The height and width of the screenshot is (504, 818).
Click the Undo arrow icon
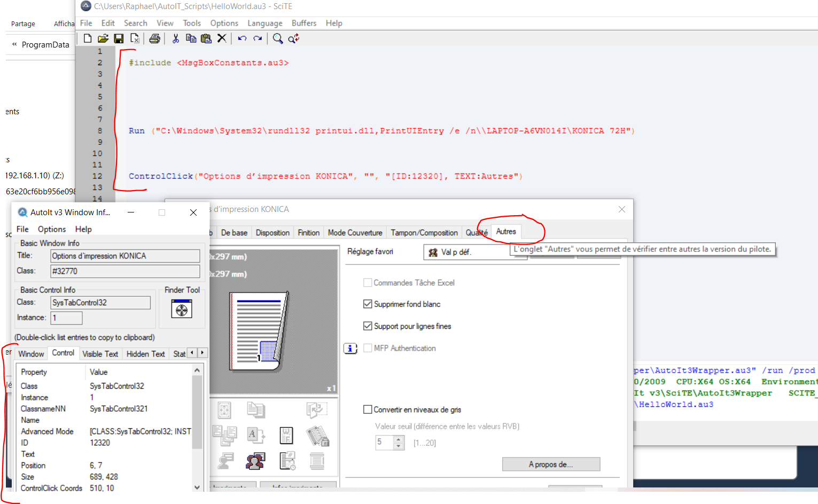click(x=242, y=38)
